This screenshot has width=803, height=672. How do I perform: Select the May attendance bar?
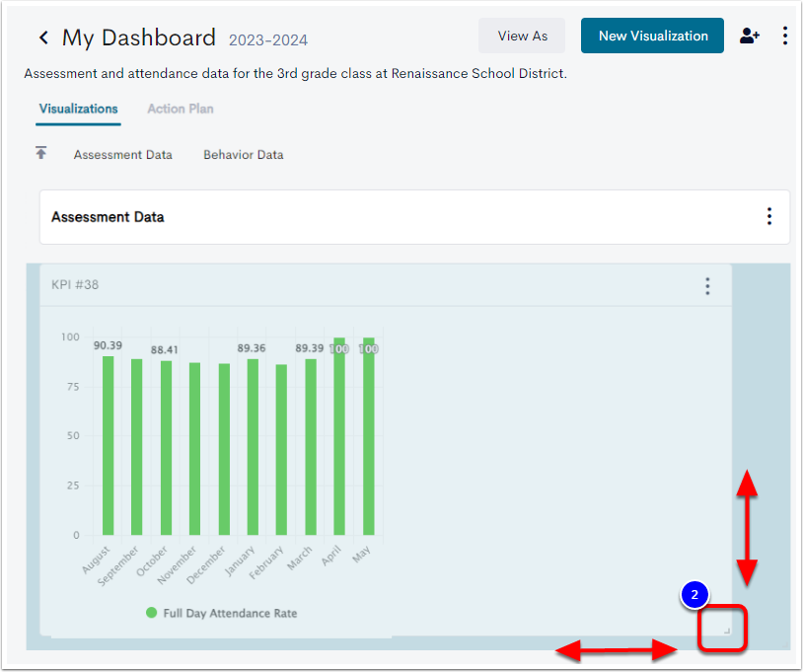click(369, 436)
